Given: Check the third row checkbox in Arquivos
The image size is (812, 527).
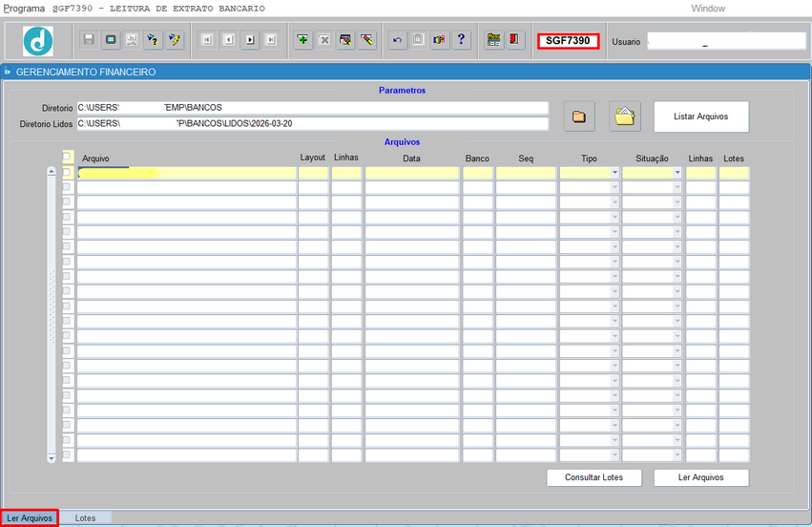Looking at the screenshot, I should (66, 202).
